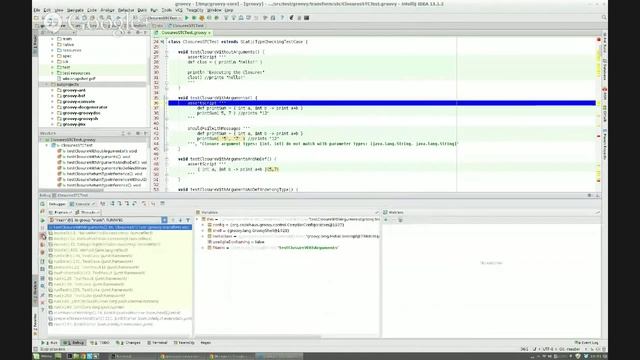Viewport: 640px width, 360px height.
Task: Expand the fName variable node
Action: click(x=203, y=248)
